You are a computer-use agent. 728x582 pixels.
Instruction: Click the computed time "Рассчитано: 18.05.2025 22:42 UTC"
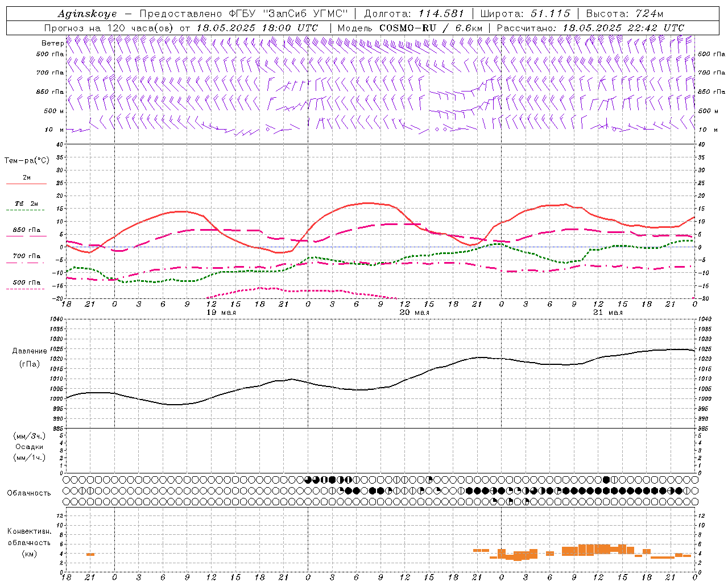click(x=590, y=28)
